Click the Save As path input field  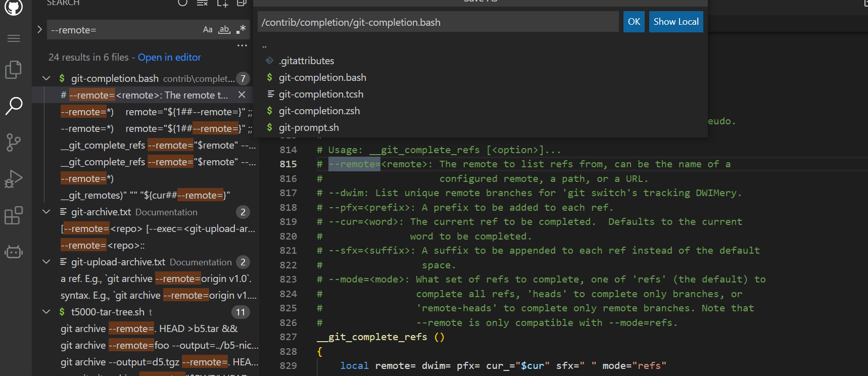pos(438,22)
